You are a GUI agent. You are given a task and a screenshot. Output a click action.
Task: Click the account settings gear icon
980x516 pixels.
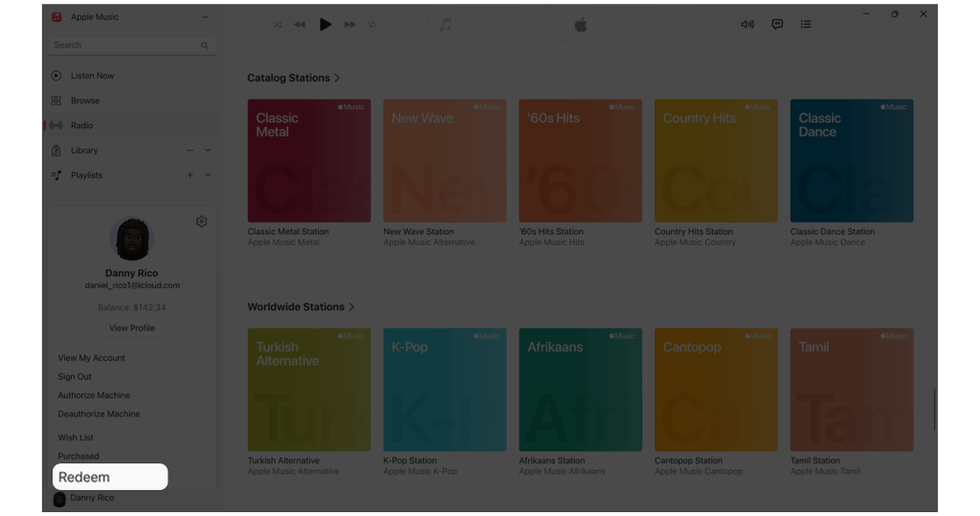(202, 222)
